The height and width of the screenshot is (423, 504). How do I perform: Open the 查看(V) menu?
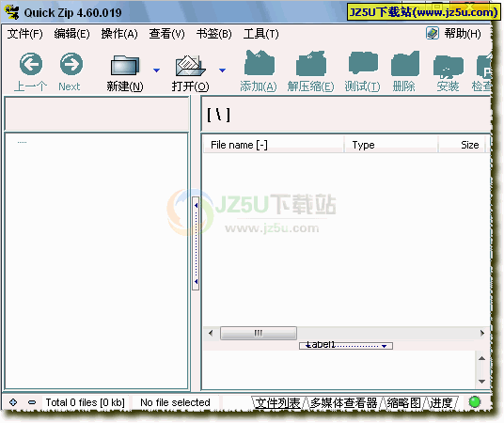click(x=166, y=34)
